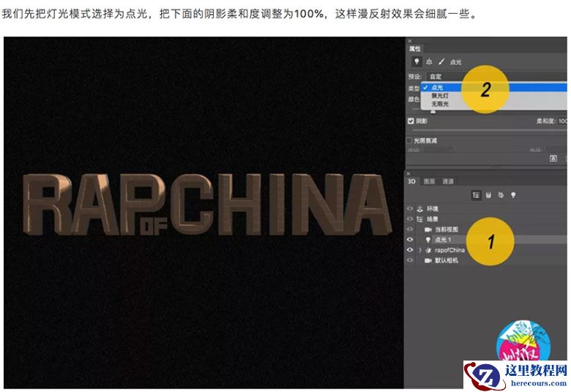This screenshot has width=571, height=392.
Task: Select the 场景 row label
Action: [x=433, y=219]
